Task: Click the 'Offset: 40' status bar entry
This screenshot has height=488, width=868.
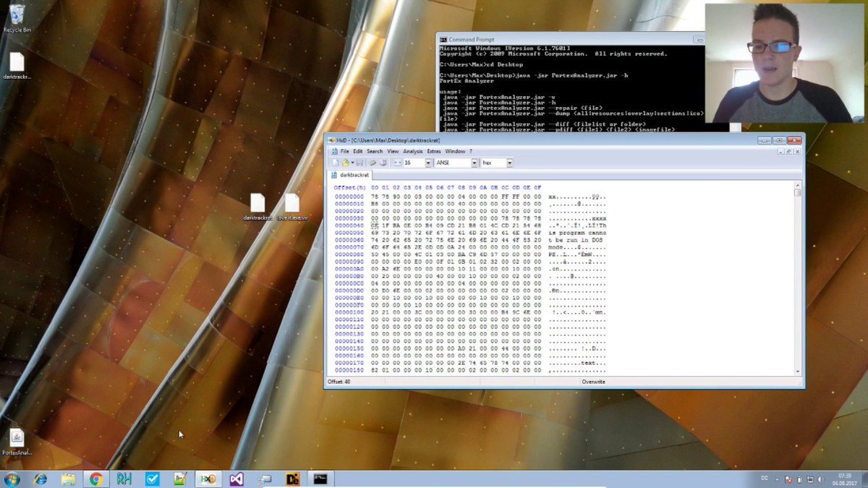Action: (x=339, y=381)
